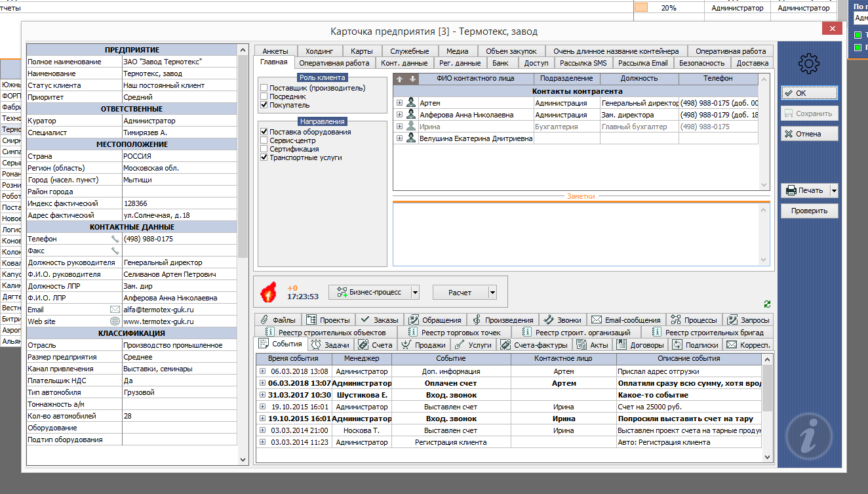Click the round info icon
868x494 pixels.
[x=810, y=437]
